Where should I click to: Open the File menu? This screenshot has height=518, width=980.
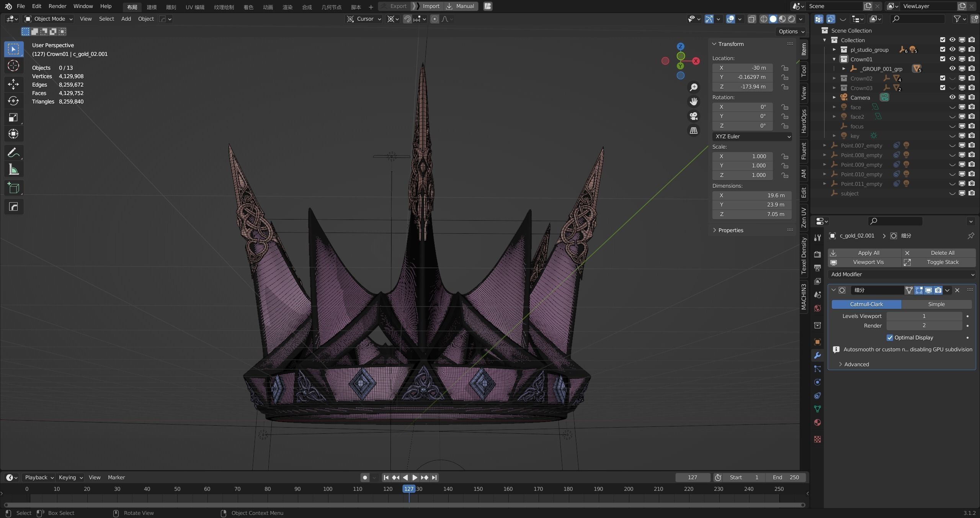point(21,6)
